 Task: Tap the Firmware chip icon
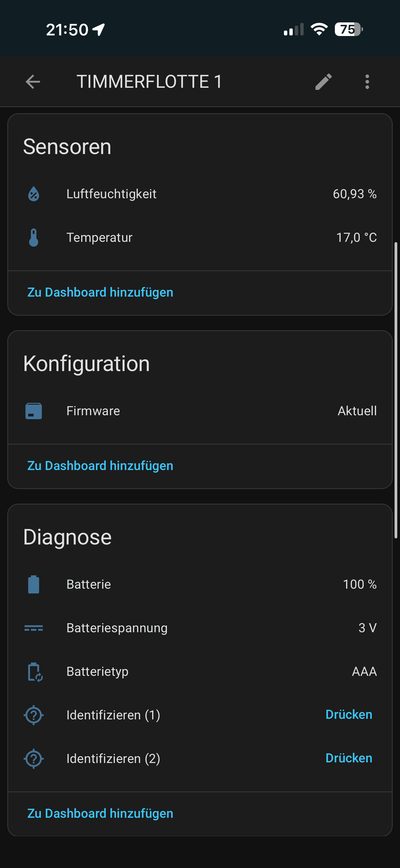click(34, 411)
